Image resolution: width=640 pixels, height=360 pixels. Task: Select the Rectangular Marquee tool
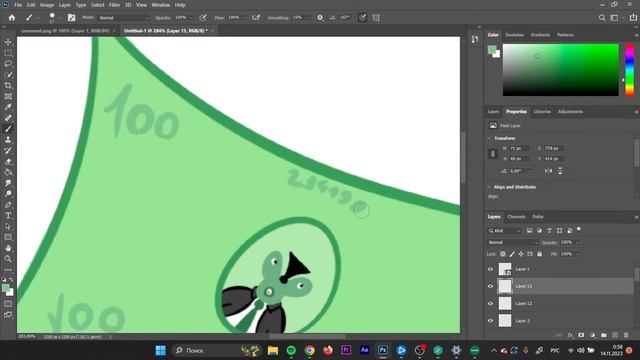[x=8, y=53]
